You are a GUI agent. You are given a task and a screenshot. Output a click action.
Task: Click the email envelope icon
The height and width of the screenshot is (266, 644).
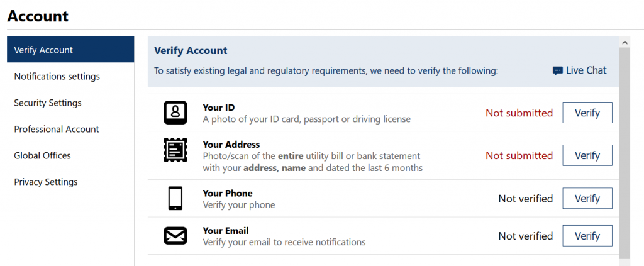[175, 236]
